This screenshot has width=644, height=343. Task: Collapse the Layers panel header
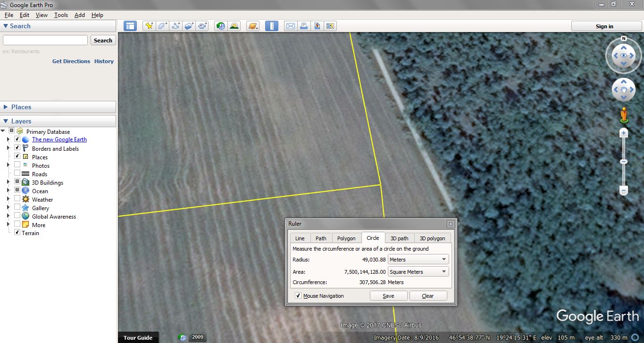point(59,121)
